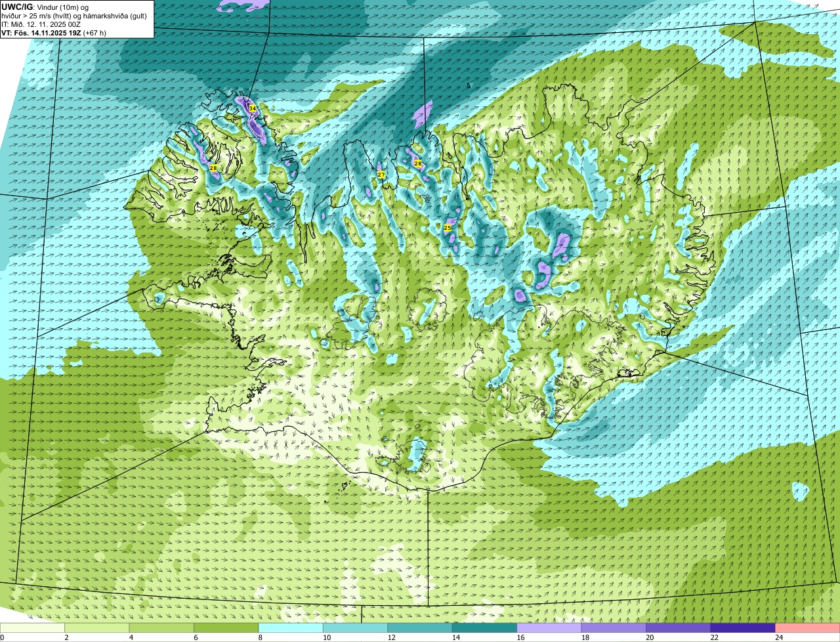Pick the 12–14 m/s teal legend swatch
Viewport: 840px width, 642px height.
pyautogui.click(x=420, y=628)
